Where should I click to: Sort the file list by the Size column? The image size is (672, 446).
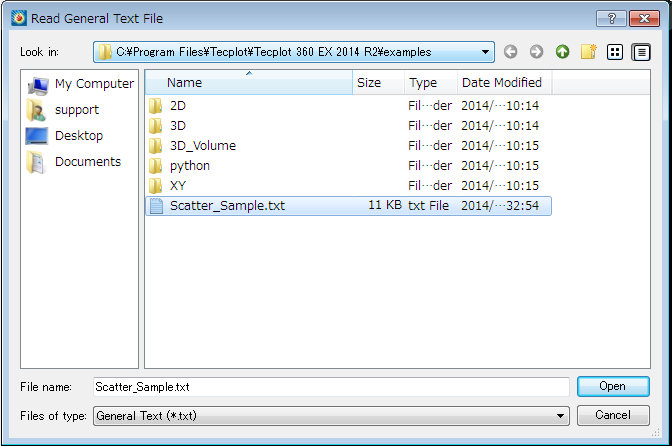(378, 83)
